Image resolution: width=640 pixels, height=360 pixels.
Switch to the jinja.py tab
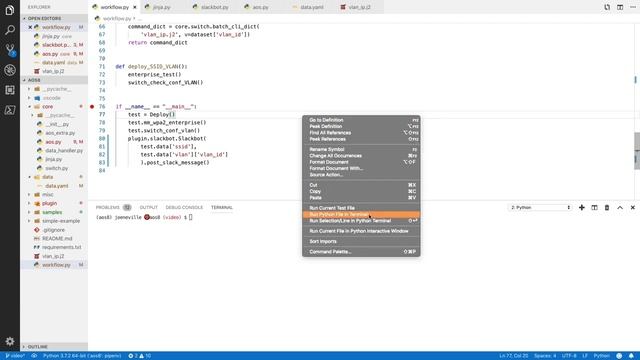coord(162,7)
